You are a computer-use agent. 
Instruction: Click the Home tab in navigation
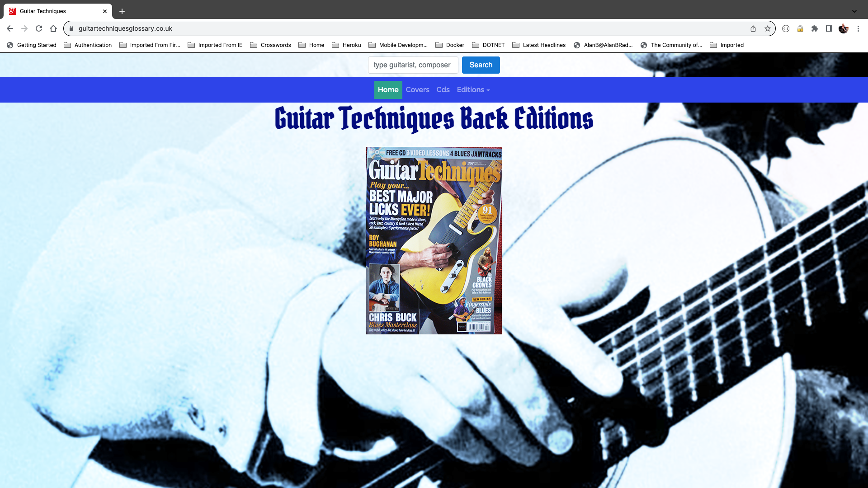pyautogui.click(x=388, y=89)
